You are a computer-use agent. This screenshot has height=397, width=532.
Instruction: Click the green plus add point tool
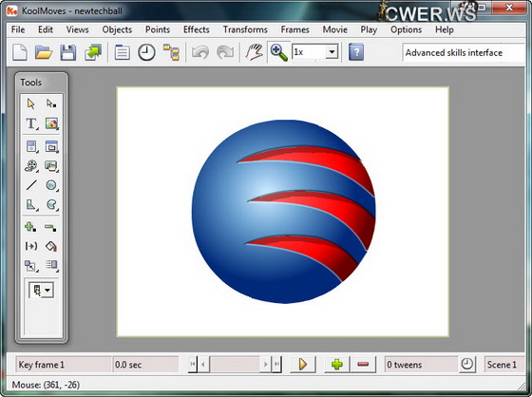pos(30,227)
